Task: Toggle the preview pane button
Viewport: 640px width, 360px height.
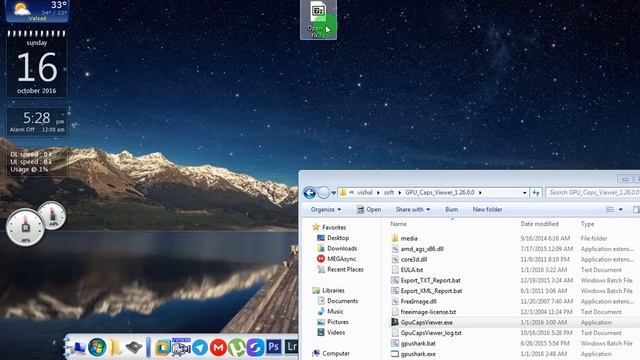Action: (636, 209)
